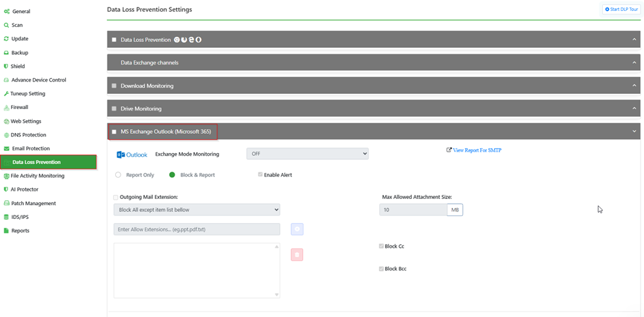Open Firewall settings page

click(x=19, y=107)
